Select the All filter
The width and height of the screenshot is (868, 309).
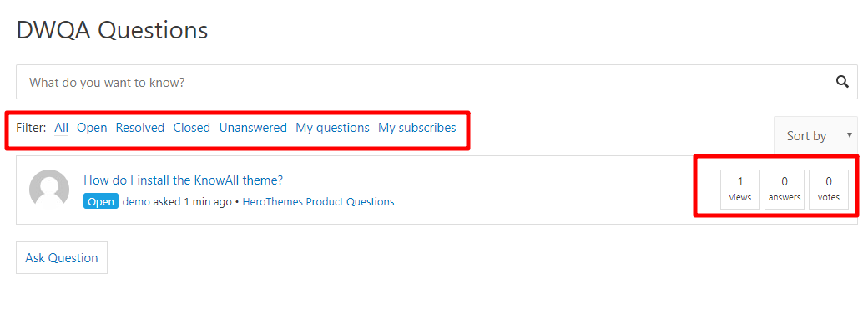[62, 128]
